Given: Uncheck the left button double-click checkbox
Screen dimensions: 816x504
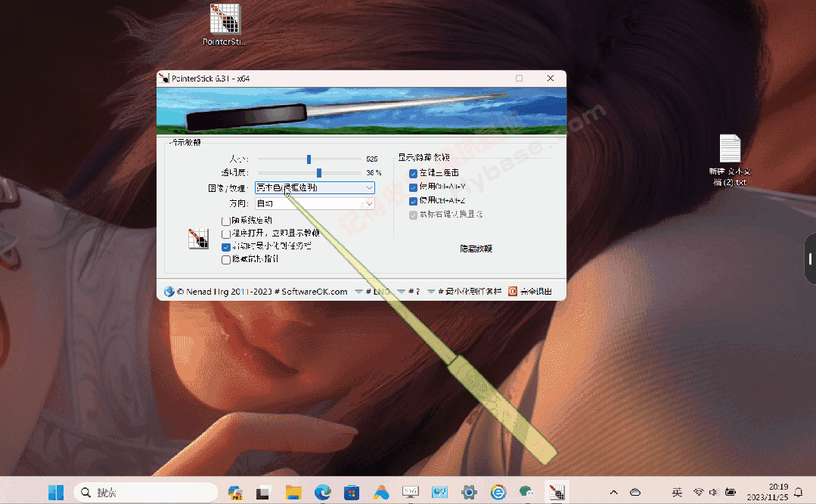Looking at the screenshot, I should coord(413,173).
